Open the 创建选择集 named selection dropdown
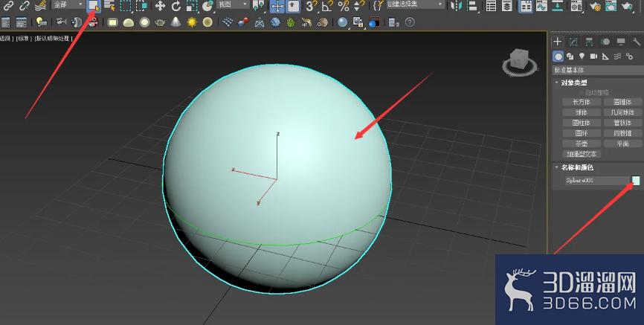Image resolution: width=644 pixels, height=325 pixels. tap(415, 4)
